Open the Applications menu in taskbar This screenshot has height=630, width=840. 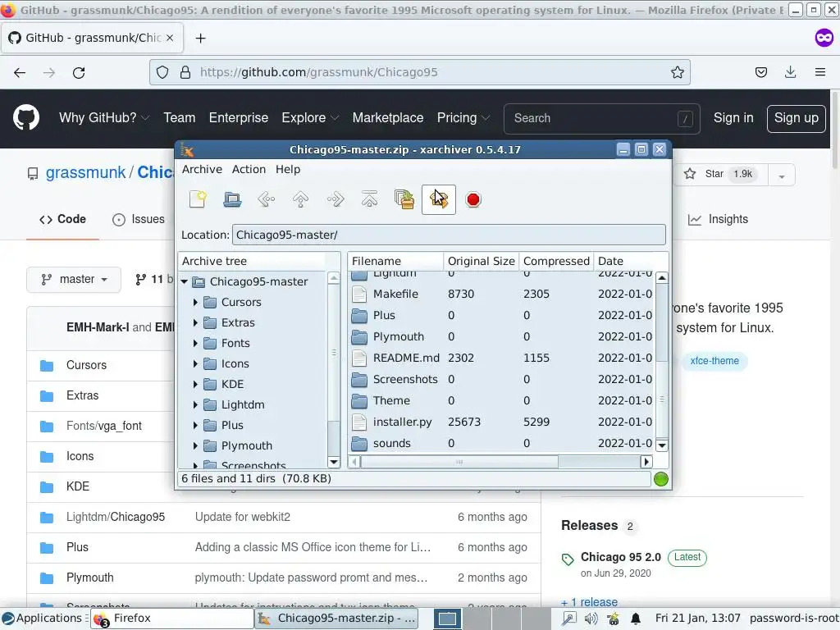coord(44,619)
